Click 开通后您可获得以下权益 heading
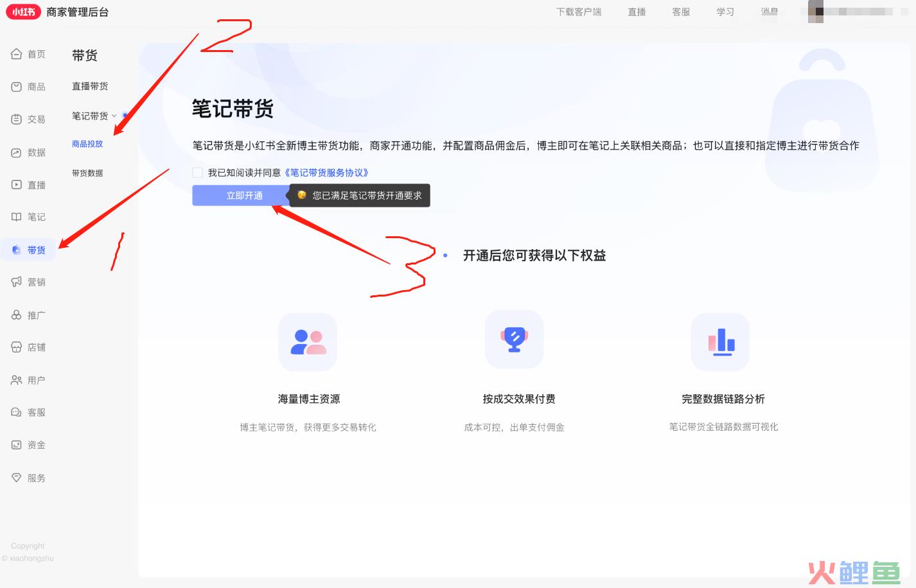The width and height of the screenshot is (916, 588). (534, 255)
